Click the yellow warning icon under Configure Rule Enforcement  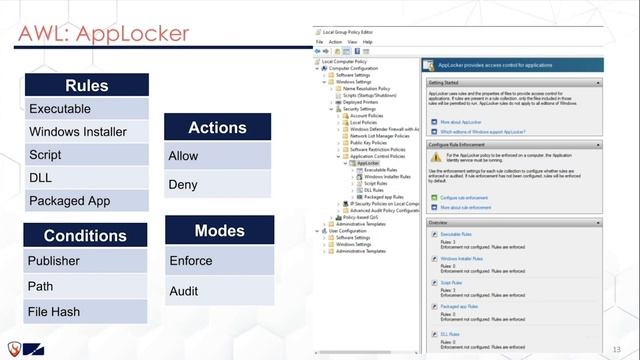tap(436, 157)
